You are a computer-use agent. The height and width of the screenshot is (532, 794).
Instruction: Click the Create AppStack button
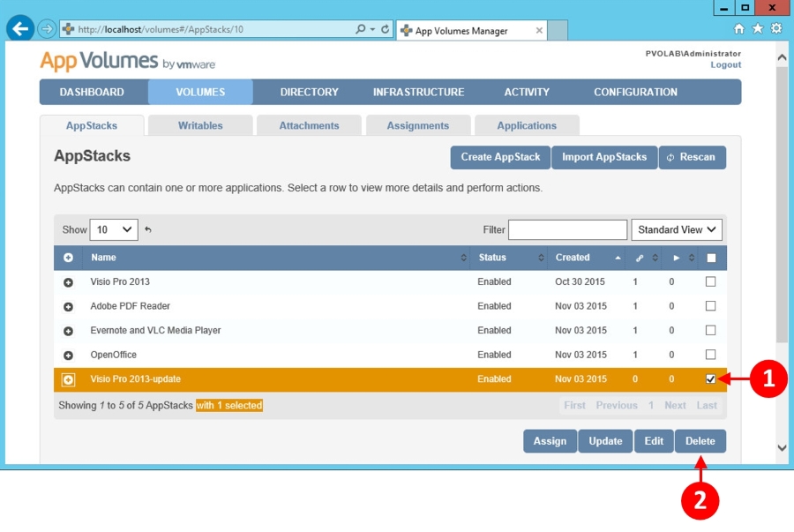pyautogui.click(x=500, y=157)
